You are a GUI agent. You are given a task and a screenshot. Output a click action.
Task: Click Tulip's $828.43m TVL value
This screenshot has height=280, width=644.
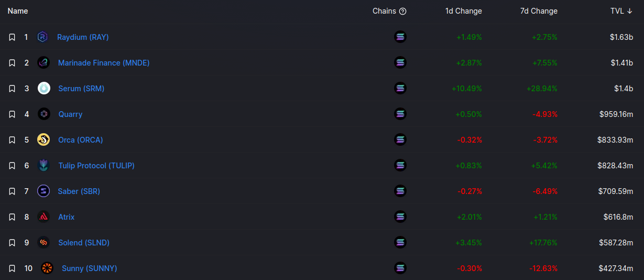click(x=615, y=166)
